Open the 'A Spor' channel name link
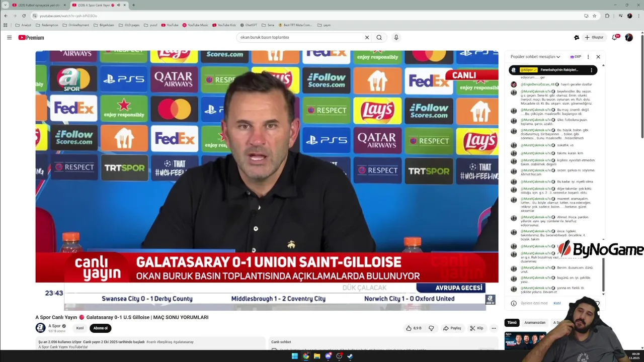 coord(54,326)
